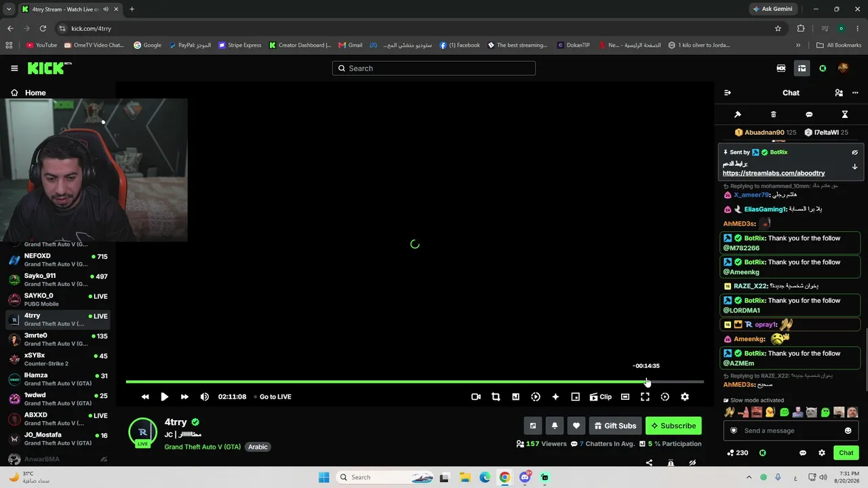
Task: Click the green K icon in the header
Action: (x=823, y=68)
